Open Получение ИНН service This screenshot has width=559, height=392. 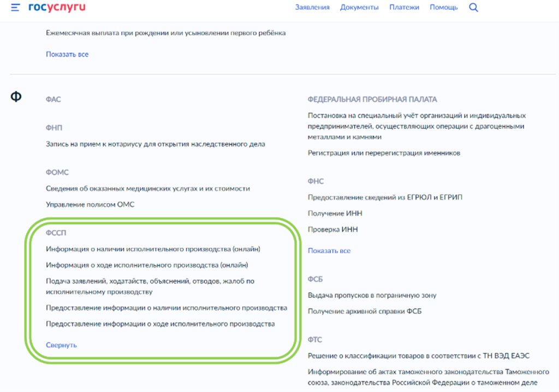point(336,213)
